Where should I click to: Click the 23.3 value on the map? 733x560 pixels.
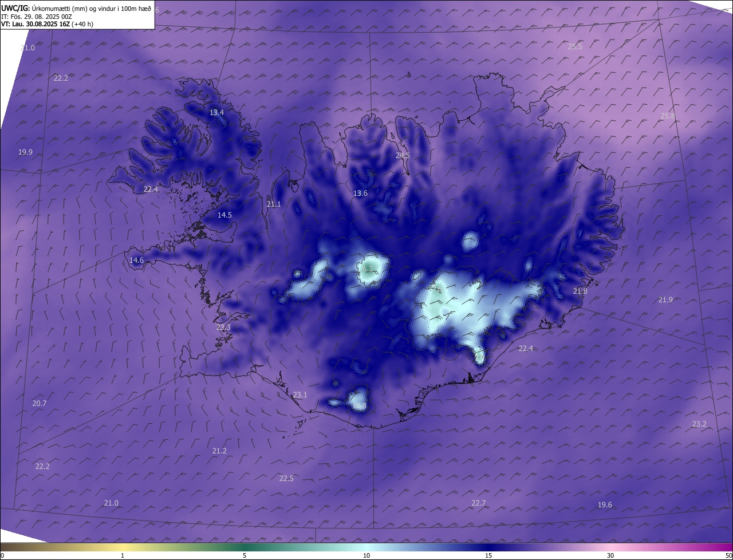click(223, 328)
